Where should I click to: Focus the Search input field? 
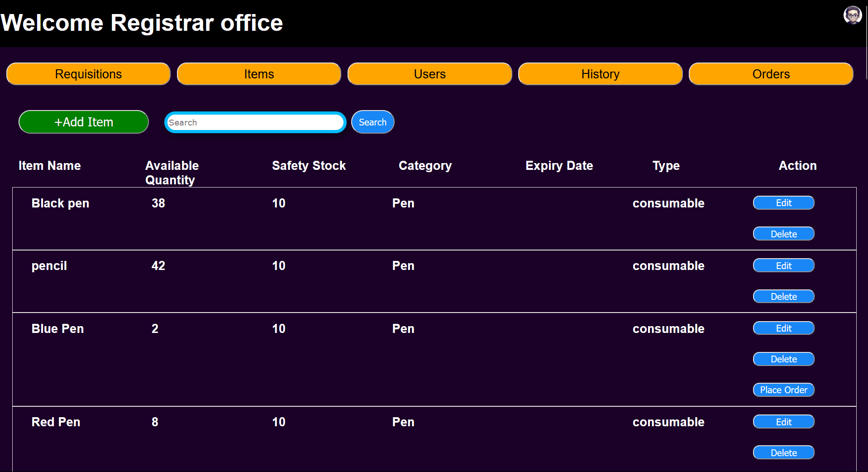tap(255, 122)
